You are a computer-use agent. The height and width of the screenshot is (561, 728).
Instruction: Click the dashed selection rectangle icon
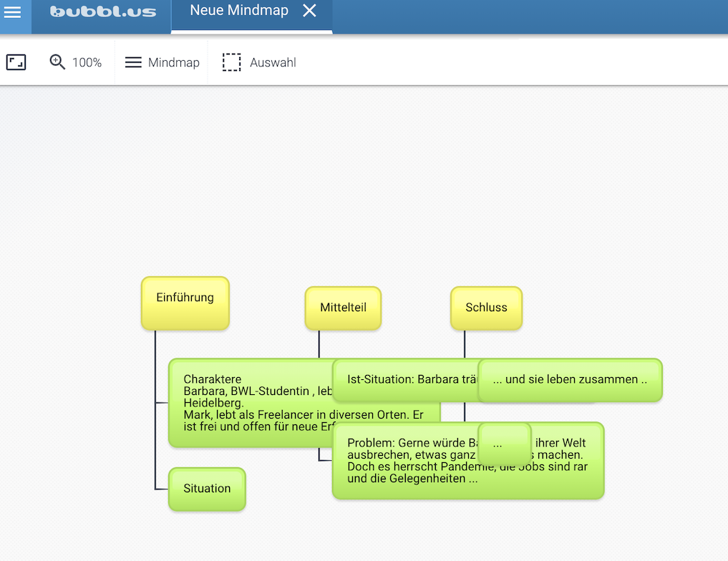[231, 62]
